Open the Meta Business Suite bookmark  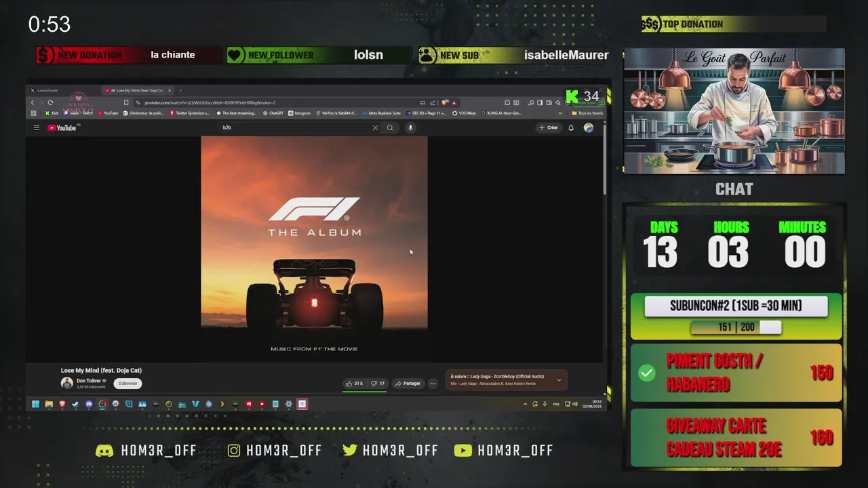pos(382,113)
